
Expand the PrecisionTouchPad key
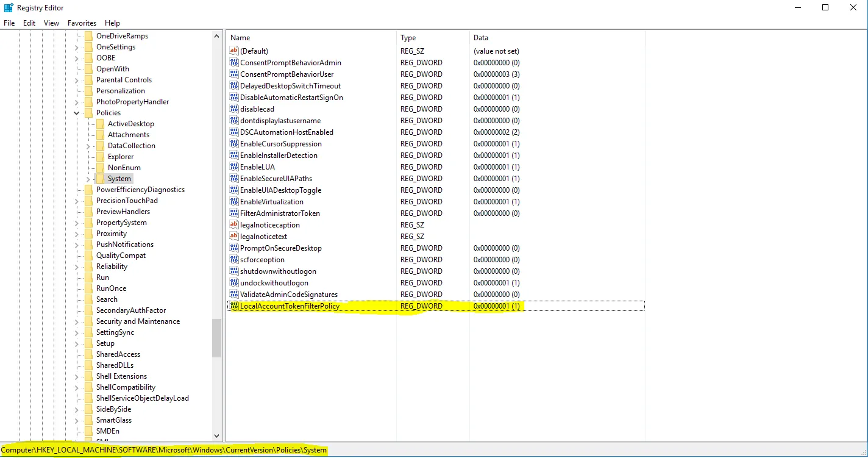coord(77,201)
